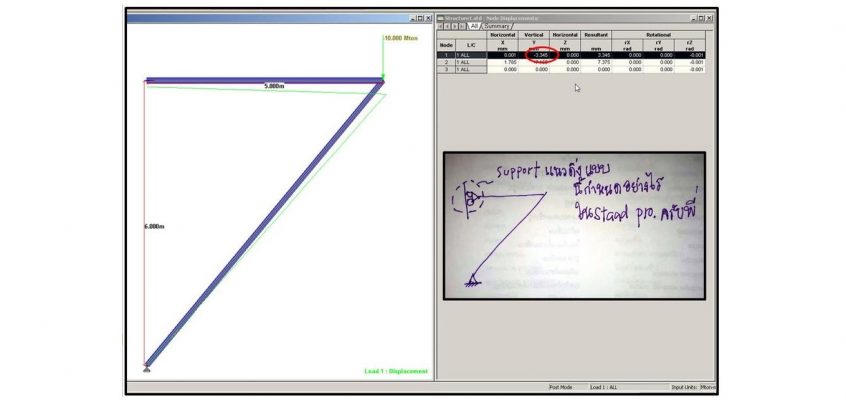The width and height of the screenshot is (846, 400).
Task: Click the Node column header
Action: coord(446,45)
